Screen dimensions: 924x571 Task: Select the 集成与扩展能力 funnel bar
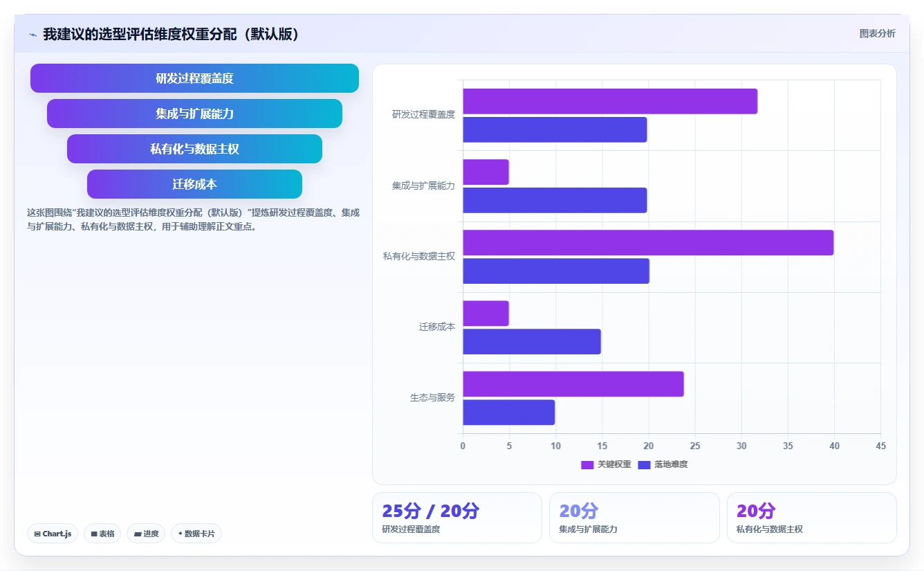coord(194,114)
